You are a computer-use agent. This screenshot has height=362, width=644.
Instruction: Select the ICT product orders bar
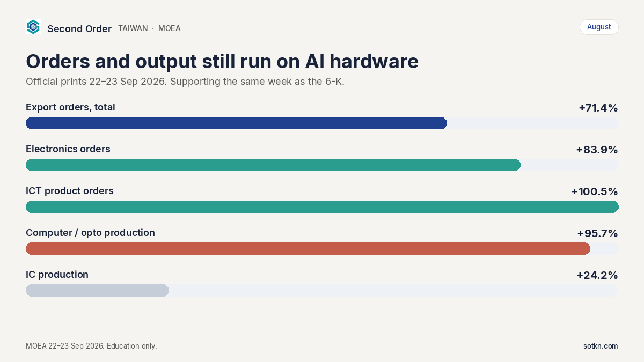pyautogui.click(x=322, y=207)
